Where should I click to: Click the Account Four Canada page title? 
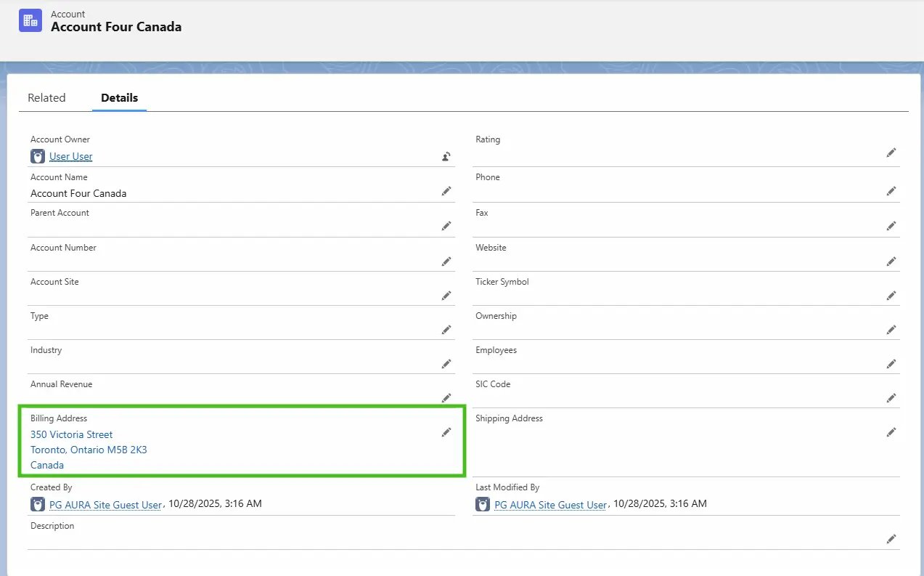pyautogui.click(x=116, y=27)
